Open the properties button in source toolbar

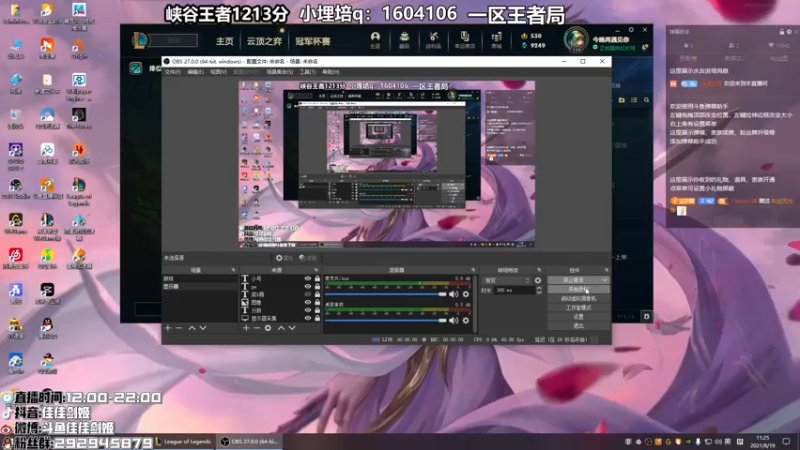[x=284, y=258]
